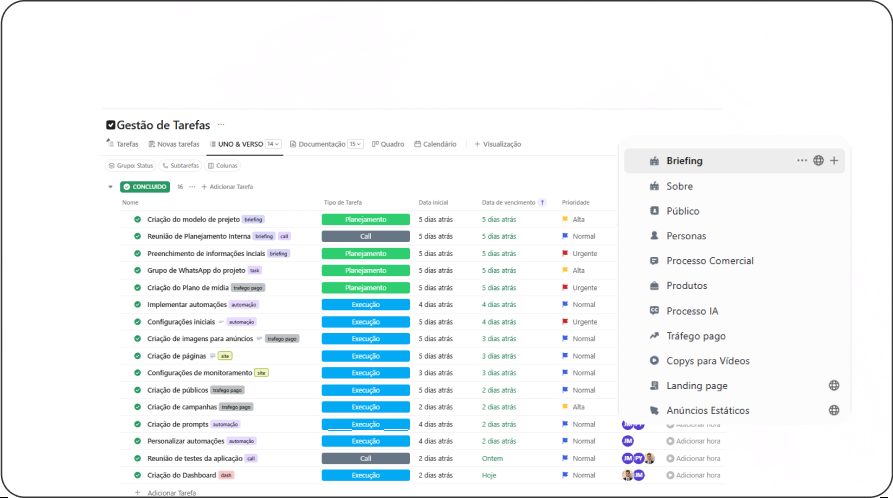
Task: Click the ellipsis beside Gestão de Tarefas title
Action: point(221,125)
